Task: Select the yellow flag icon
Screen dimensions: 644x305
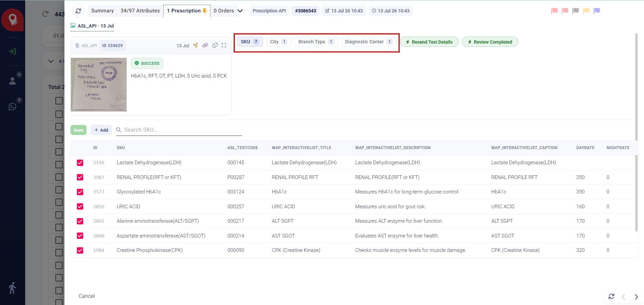Action: click(586, 11)
